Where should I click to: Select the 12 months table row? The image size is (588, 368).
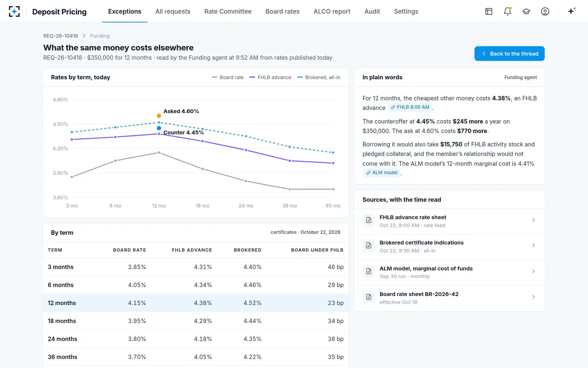tap(196, 303)
